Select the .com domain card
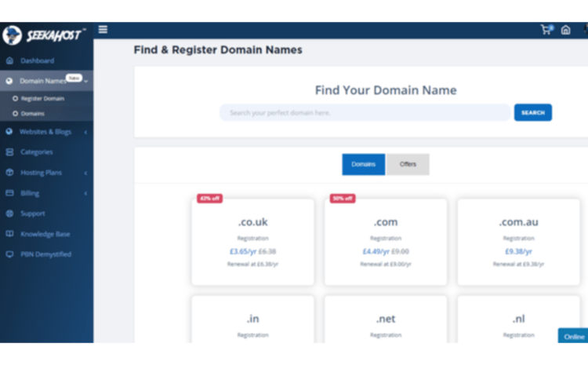The image size is (588, 365). [386, 242]
